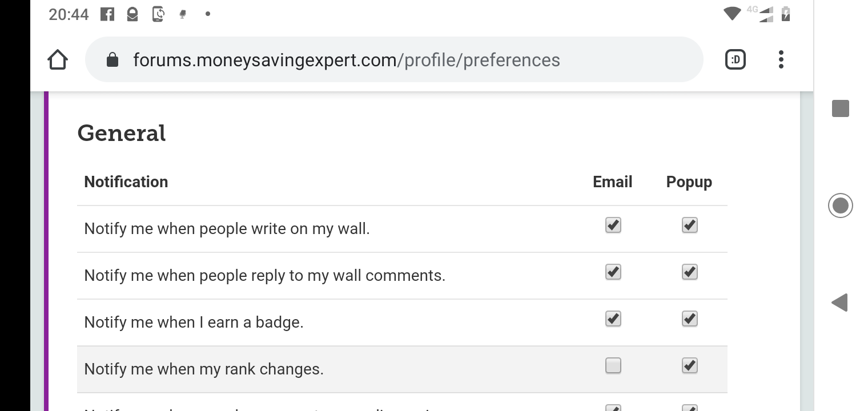
Task: Open the tab switcher icon
Action: pos(736,59)
